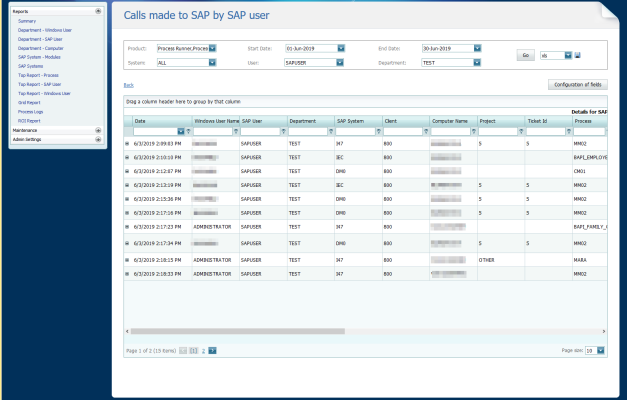The image size is (627, 400).
Task: Click the previous page arrow
Action: point(183,351)
